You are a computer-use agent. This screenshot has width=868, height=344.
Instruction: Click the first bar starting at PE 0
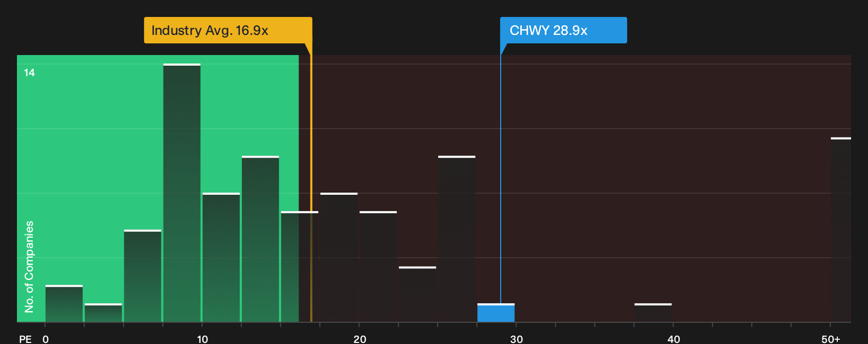[x=64, y=303]
